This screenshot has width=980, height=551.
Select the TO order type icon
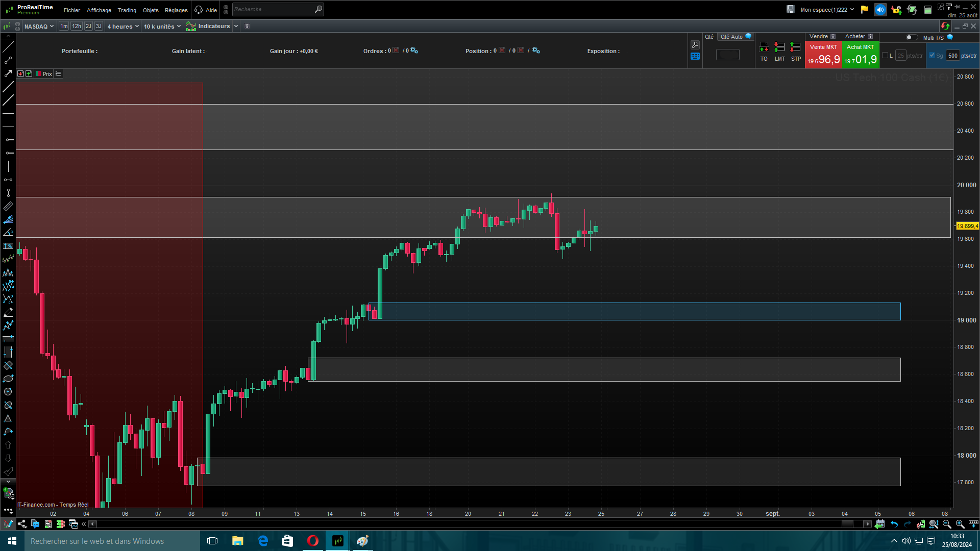coord(764,47)
